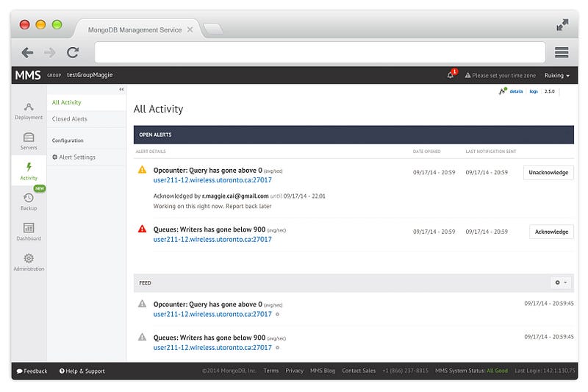This screenshot has height=392, width=588.
Task: Open the Terms link in footer
Action: [270, 371]
